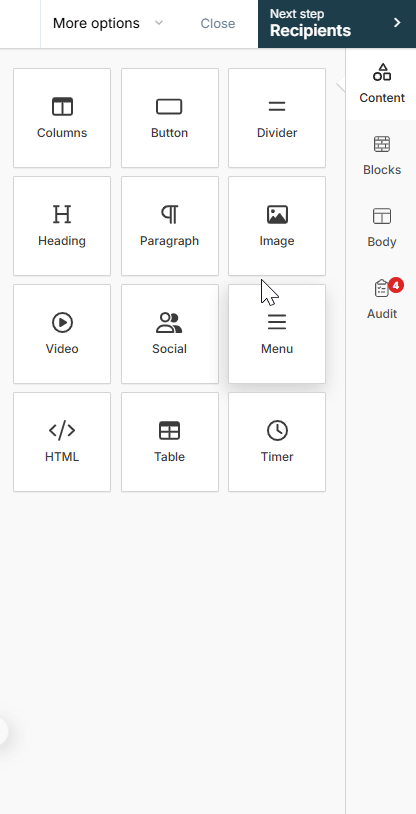Add a Table content block
Viewport: 416px width, 814px height.
click(x=169, y=442)
